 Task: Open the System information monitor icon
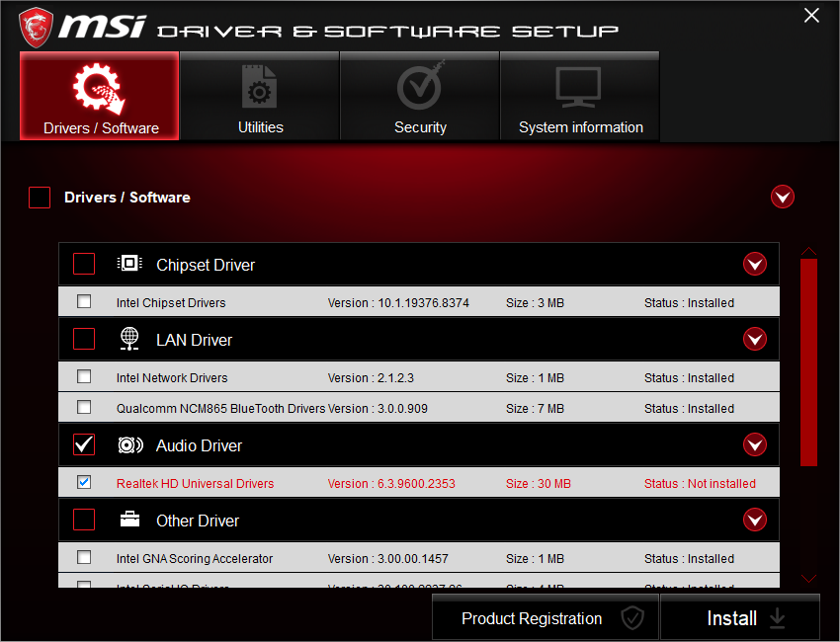(x=579, y=87)
